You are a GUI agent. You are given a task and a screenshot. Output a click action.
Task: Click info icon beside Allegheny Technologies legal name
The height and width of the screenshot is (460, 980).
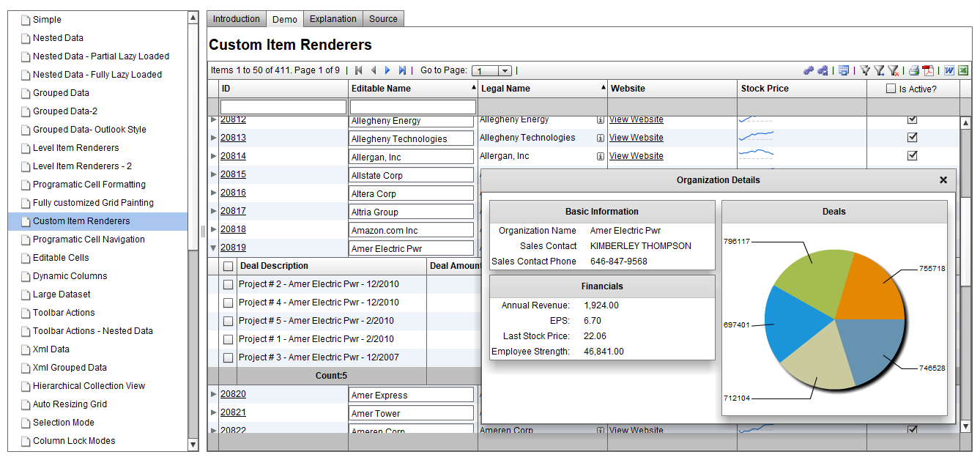click(601, 138)
